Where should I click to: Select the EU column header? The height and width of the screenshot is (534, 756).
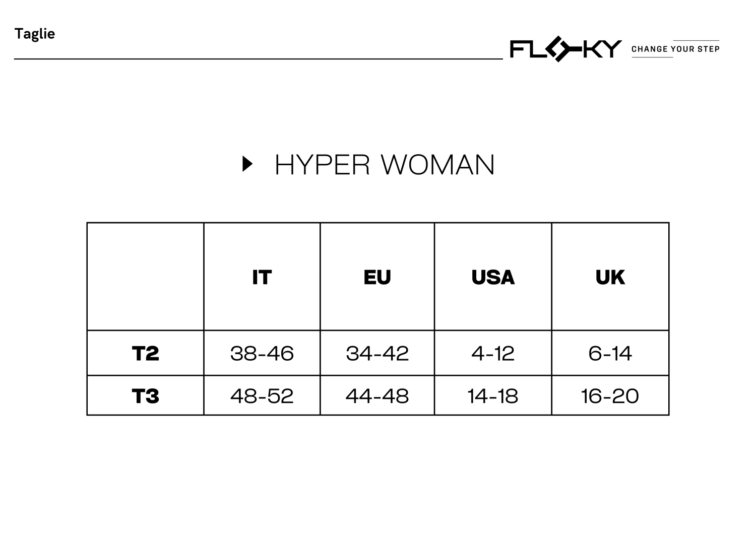pyautogui.click(x=377, y=277)
